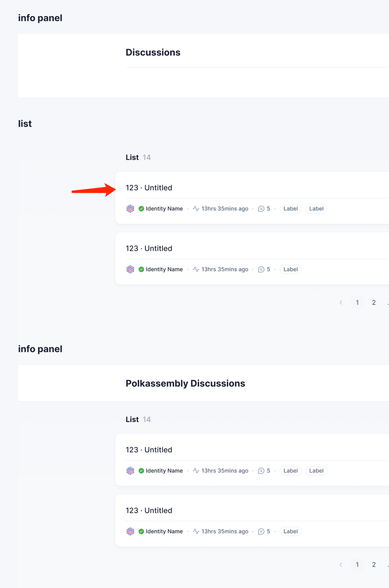Toggle the second Label tag on the top discussion

point(316,209)
